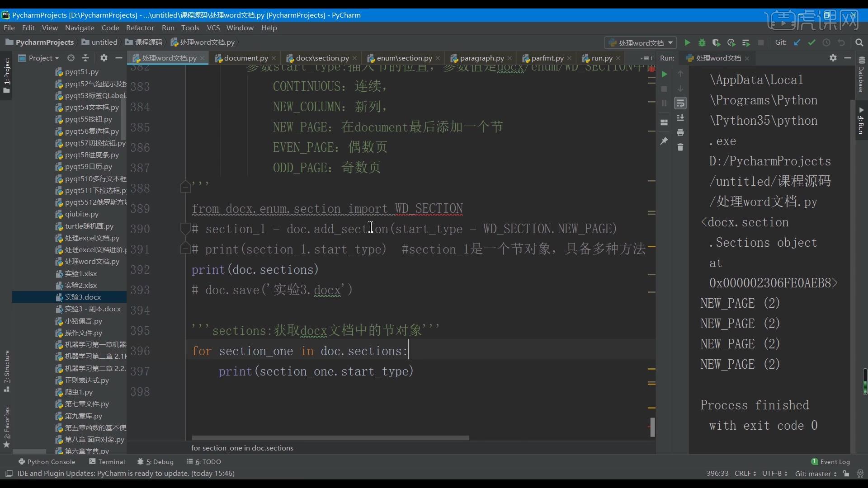Show Git history clock icon
The height and width of the screenshot is (488, 868).
tap(826, 42)
